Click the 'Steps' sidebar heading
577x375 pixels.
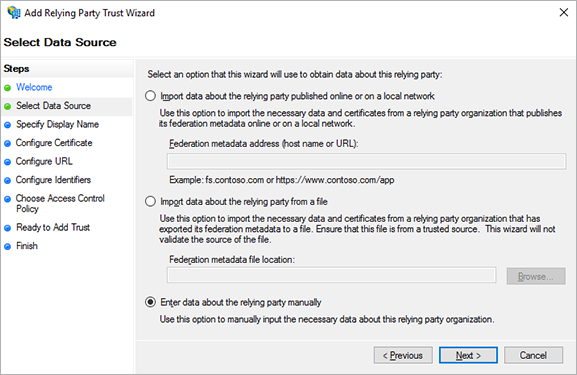tap(17, 68)
